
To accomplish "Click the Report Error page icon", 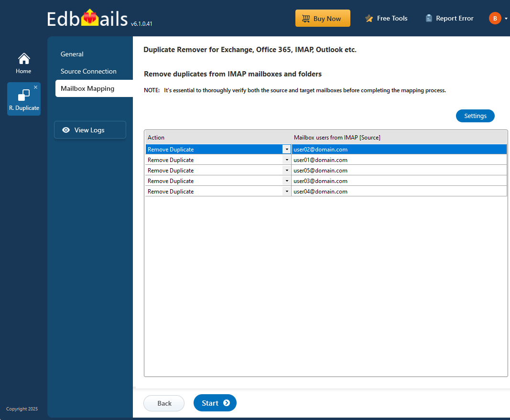I will click(428, 18).
